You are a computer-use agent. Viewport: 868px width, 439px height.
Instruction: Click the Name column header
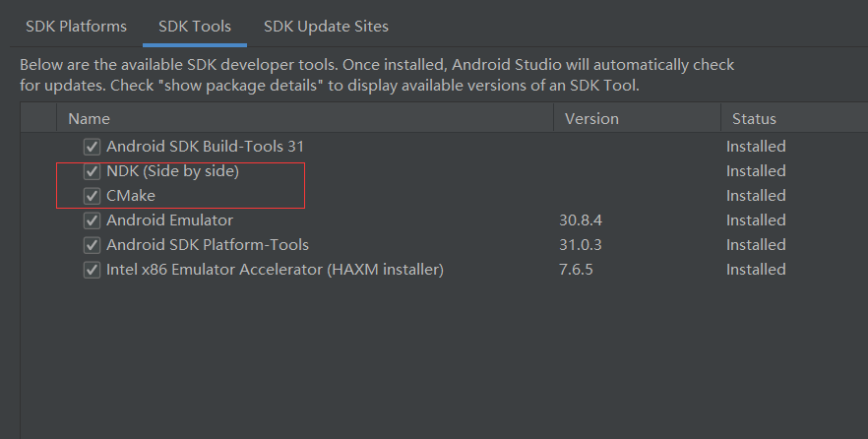(90, 119)
